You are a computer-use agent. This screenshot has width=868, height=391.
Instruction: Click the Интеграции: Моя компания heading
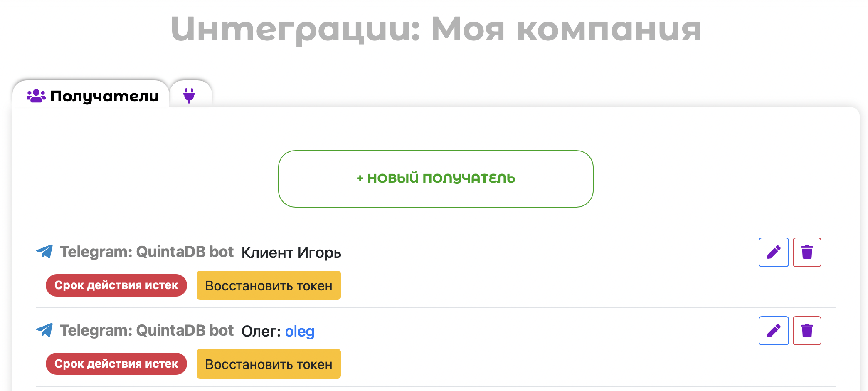435,29
